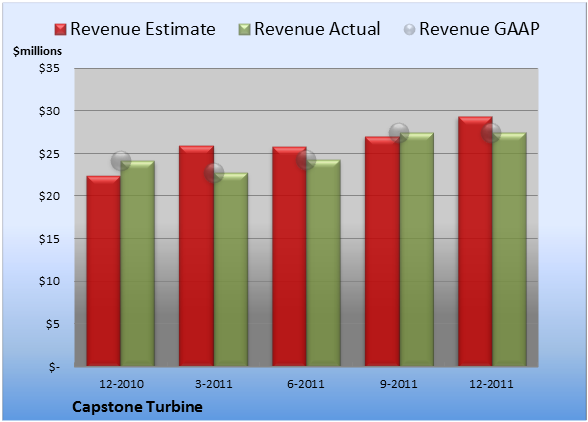Screen dimensions: 588x422
Task: Click the '$30' y-axis label
Action: tap(49, 111)
